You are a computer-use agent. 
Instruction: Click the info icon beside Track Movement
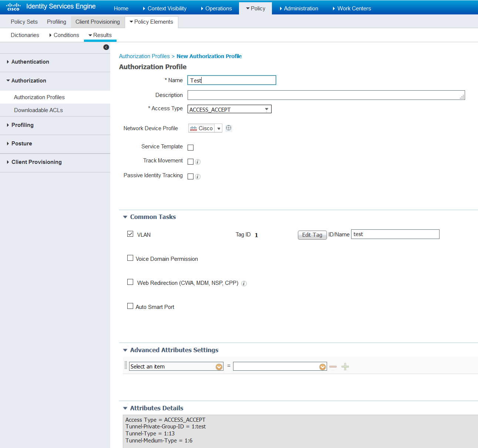198,162
